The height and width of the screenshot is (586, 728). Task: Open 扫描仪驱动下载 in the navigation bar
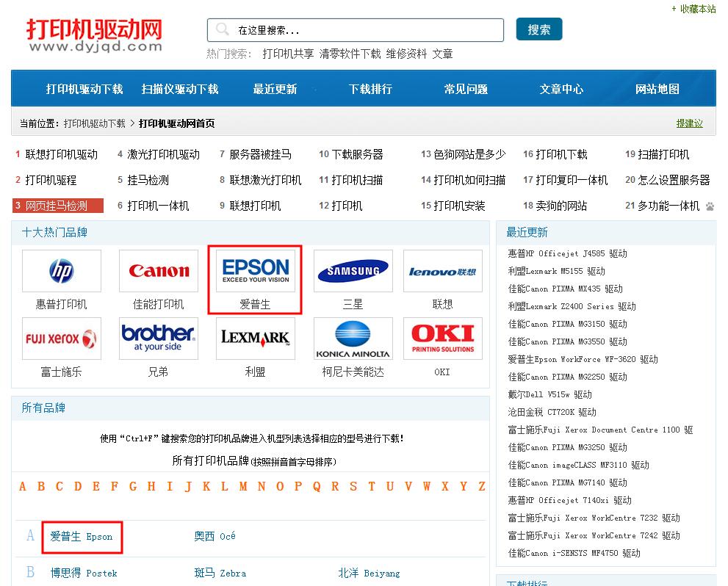pos(180,89)
